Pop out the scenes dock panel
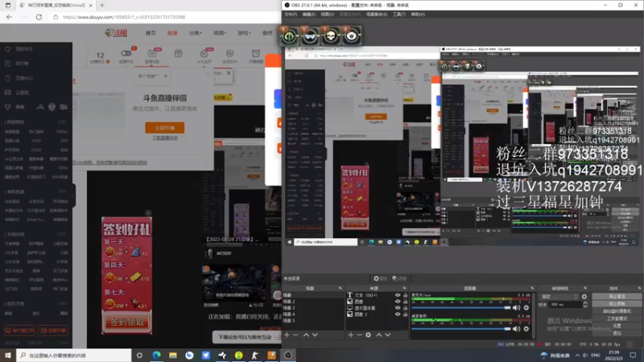The width and height of the screenshot is (644, 362). [340, 288]
